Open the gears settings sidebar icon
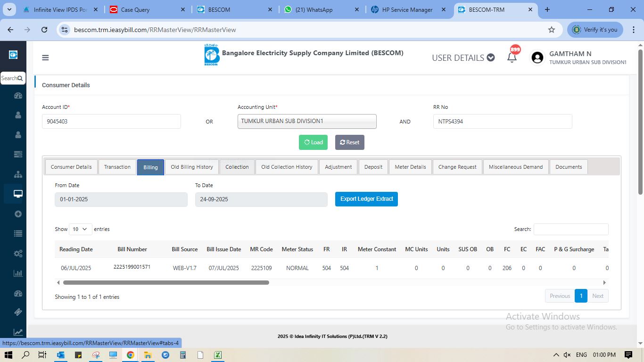 tap(18, 254)
